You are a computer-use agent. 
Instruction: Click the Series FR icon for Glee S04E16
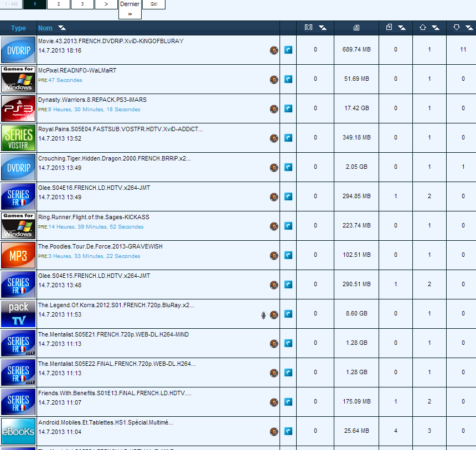coord(18,196)
